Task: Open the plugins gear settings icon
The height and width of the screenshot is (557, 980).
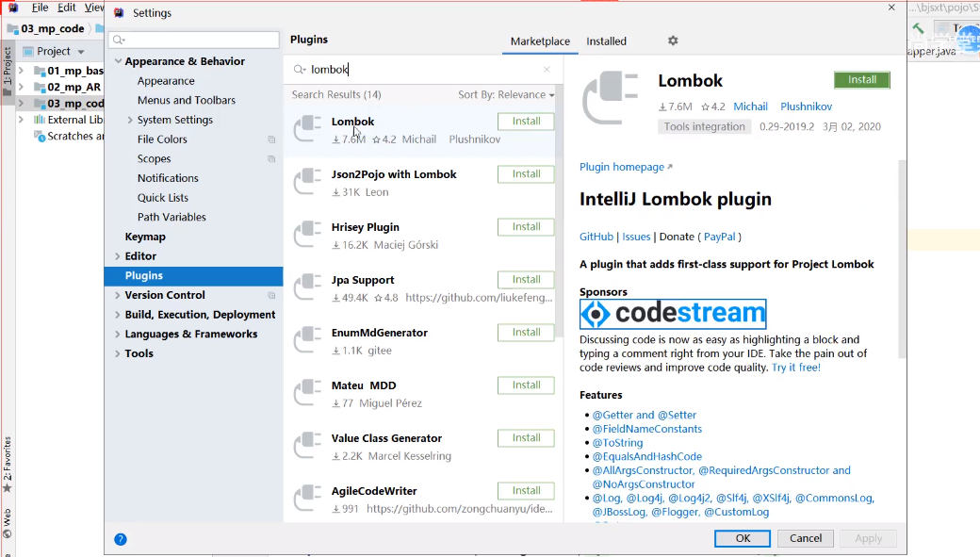Action: tap(673, 41)
